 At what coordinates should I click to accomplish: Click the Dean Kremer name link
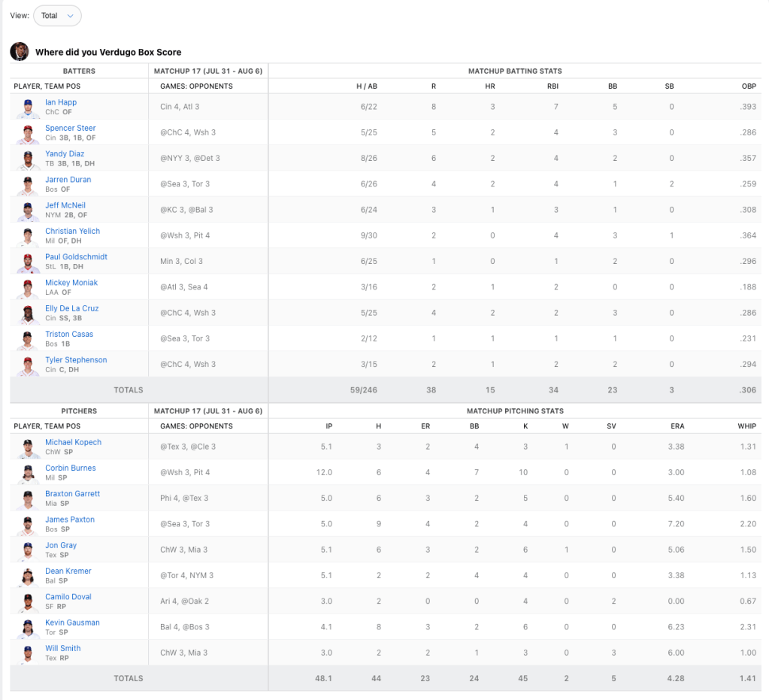pos(68,571)
